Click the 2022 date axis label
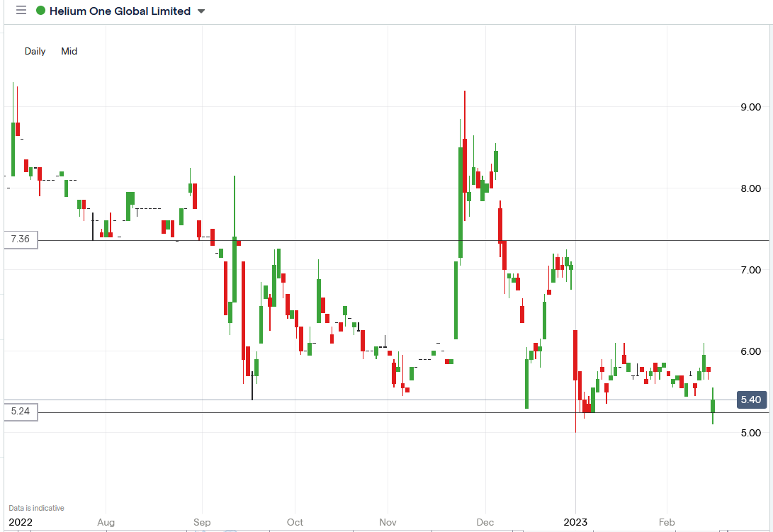The width and height of the screenshot is (773, 532). tap(21, 522)
